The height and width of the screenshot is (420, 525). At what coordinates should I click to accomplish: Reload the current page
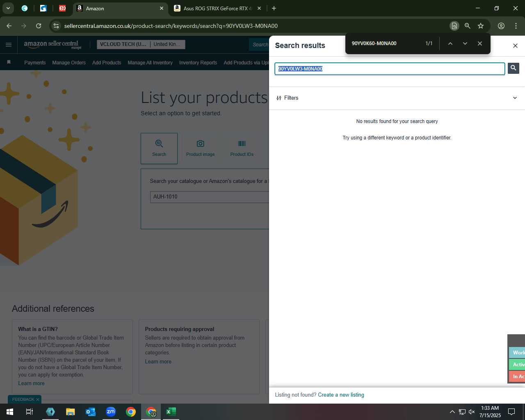click(39, 26)
